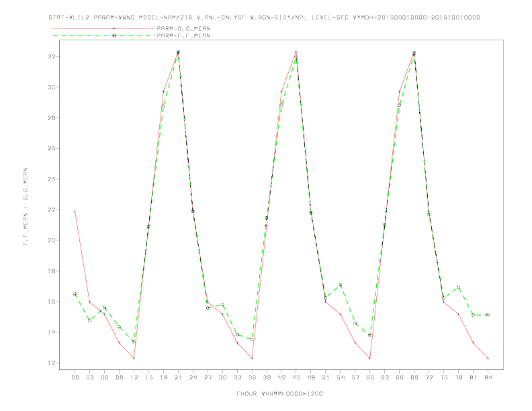
Task: Click the PARM=F.F_MEAN legend label
Action: pyautogui.click(x=183, y=36)
